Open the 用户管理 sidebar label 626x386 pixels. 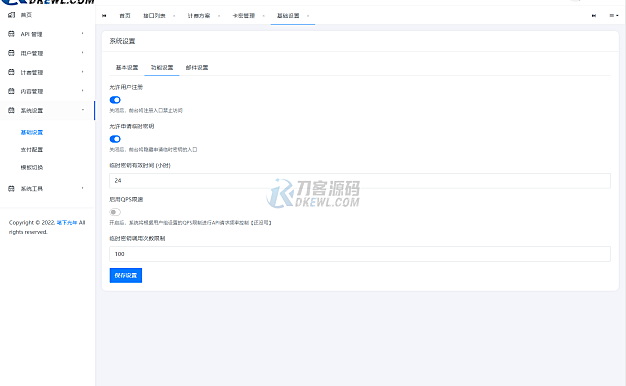click(32, 53)
